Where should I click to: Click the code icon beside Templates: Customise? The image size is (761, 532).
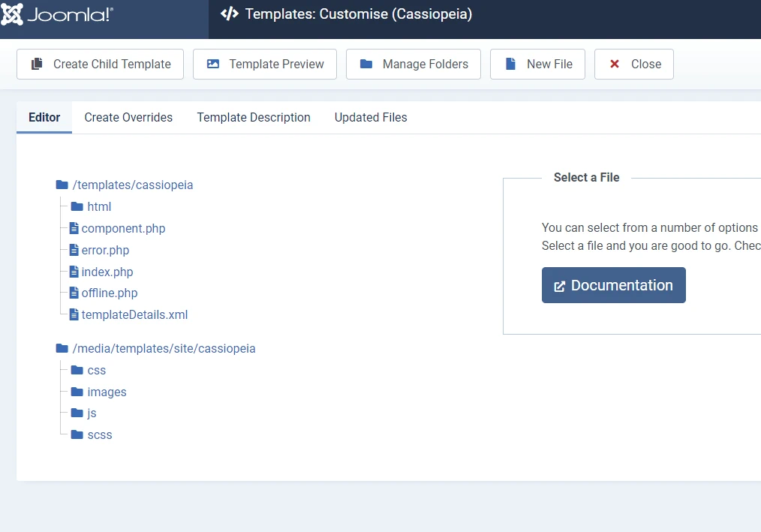point(229,14)
